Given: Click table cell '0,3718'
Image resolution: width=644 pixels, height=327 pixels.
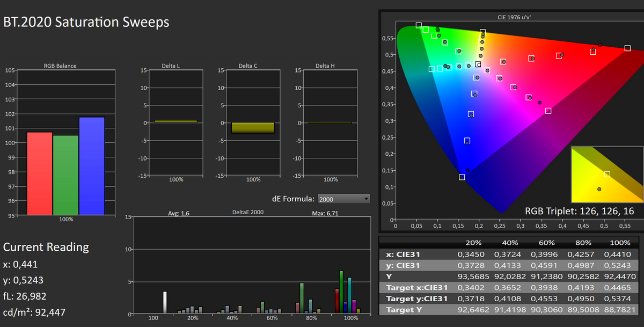Looking at the screenshot, I should [470, 299].
